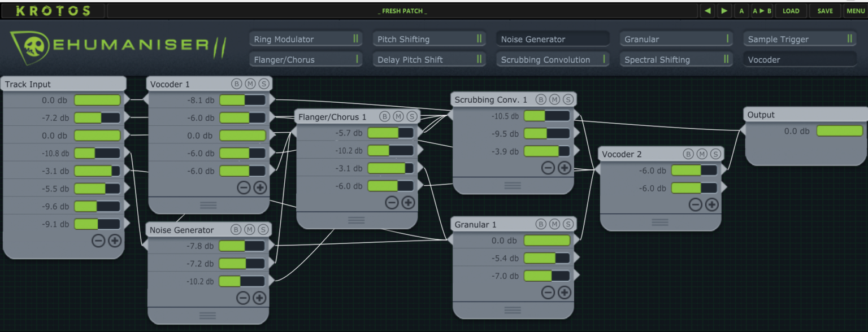Select the Ring Modulator module
This screenshot has height=332, width=868.
(x=305, y=39)
